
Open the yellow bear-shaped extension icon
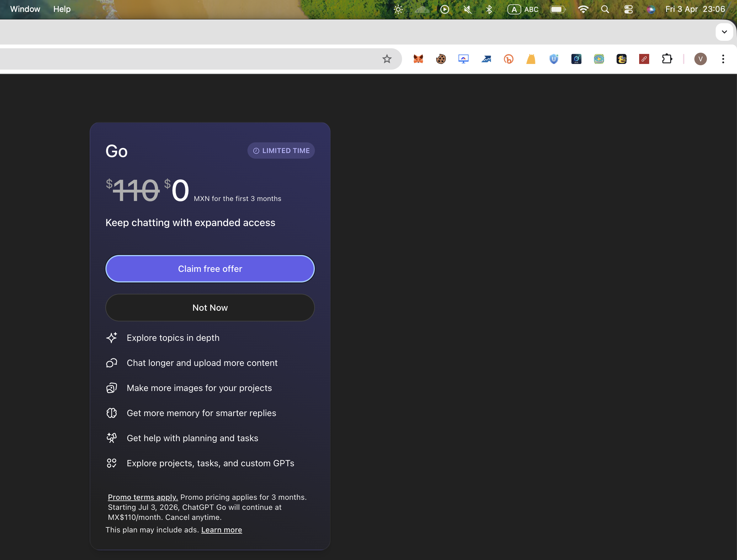coord(531,59)
